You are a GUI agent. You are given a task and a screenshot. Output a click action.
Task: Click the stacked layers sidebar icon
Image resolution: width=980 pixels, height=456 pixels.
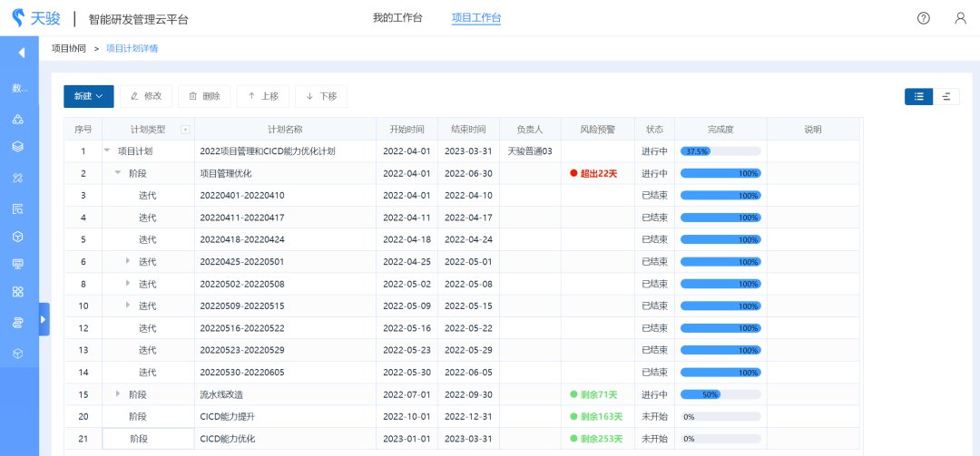click(x=18, y=146)
